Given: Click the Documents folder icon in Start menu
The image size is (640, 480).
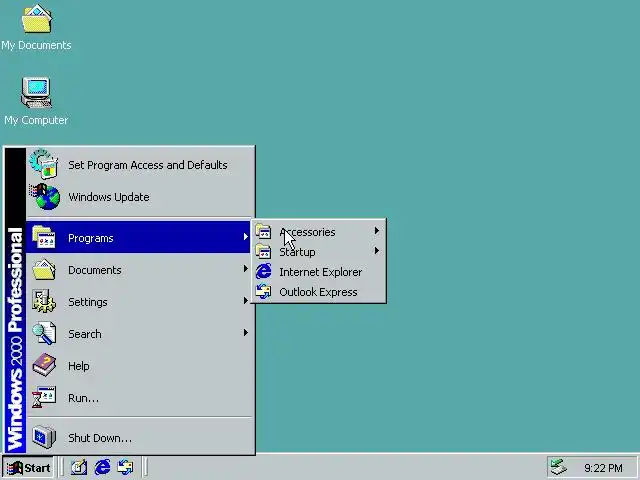Looking at the screenshot, I should coord(44,269).
